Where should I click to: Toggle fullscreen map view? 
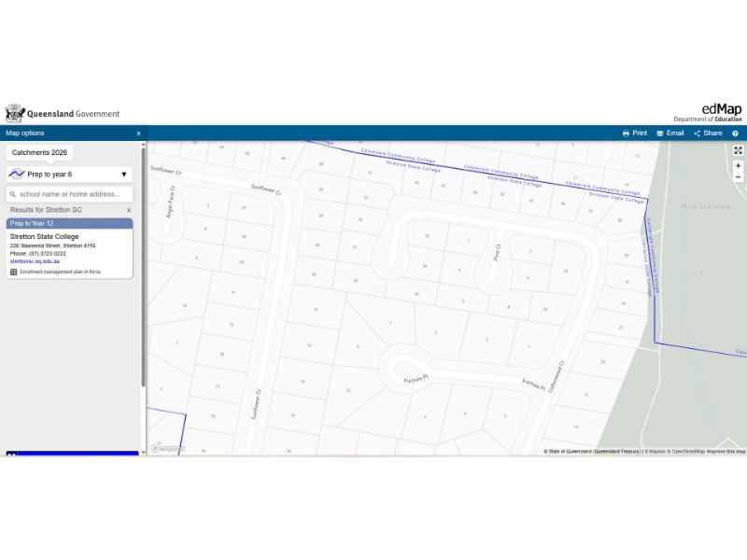click(x=738, y=150)
